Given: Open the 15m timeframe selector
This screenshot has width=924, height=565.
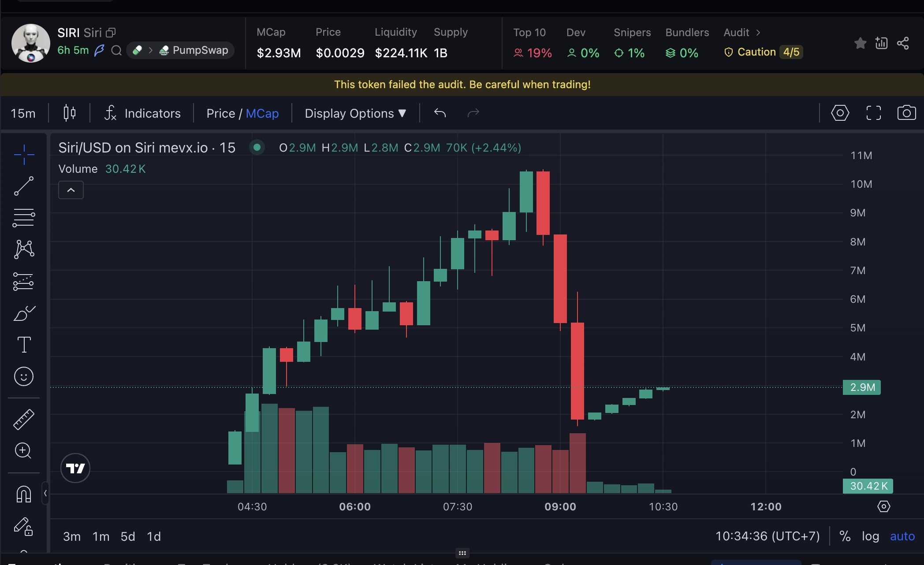Looking at the screenshot, I should pyautogui.click(x=23, y=113).
